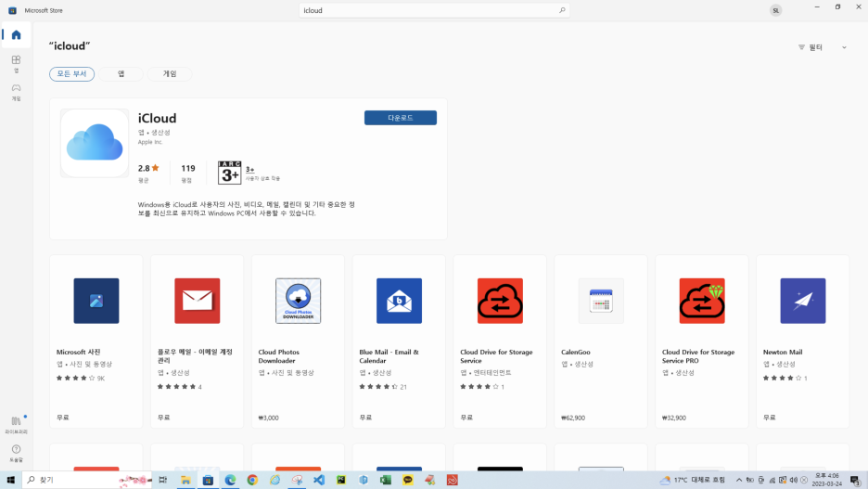Click the 다운로드 button for iCloud
This screenshot has height=489, width=868.
click(401, 118)
